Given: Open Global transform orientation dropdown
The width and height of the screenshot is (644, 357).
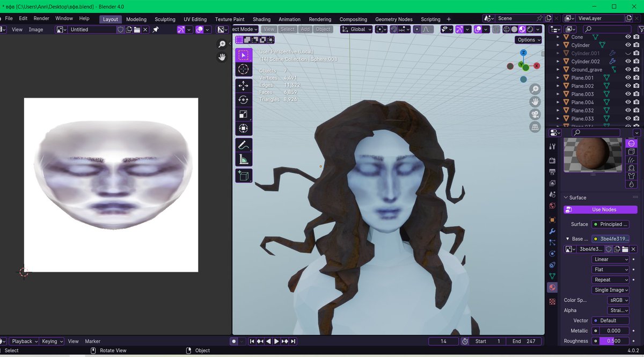Looking at the screenshot, I should pyautogui.click(x=356, y=30).
